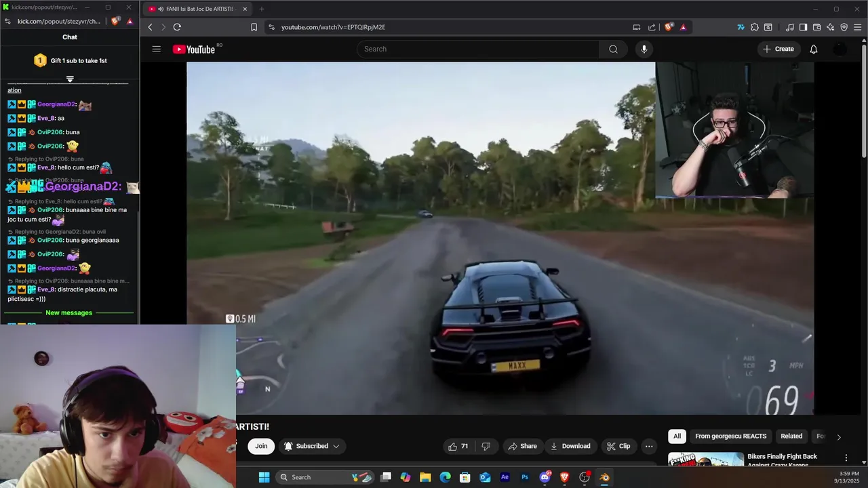Image resolution: width=868 pixels, height=488 pixels.
Task: Open the YouTube account avatar menu
Action: pos(840,49)
